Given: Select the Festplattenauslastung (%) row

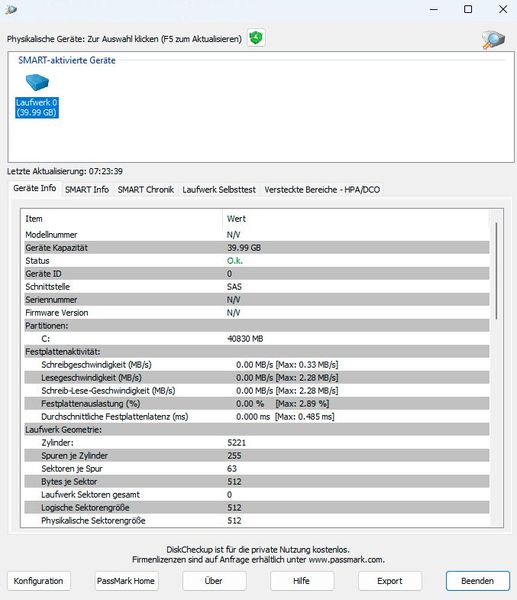Looking at the screenshot, I should coord(257,404).
